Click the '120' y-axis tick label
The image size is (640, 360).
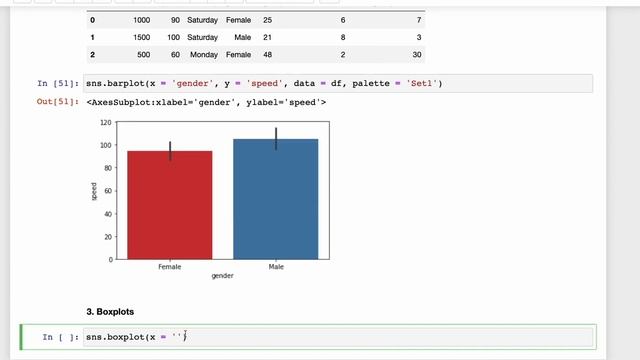(x=106, y=122)
